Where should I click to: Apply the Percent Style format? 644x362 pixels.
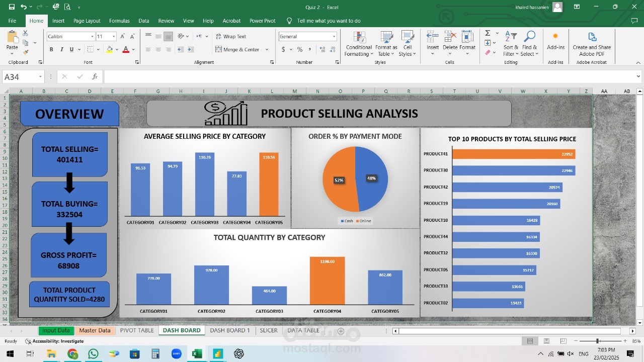click(300, 49)
